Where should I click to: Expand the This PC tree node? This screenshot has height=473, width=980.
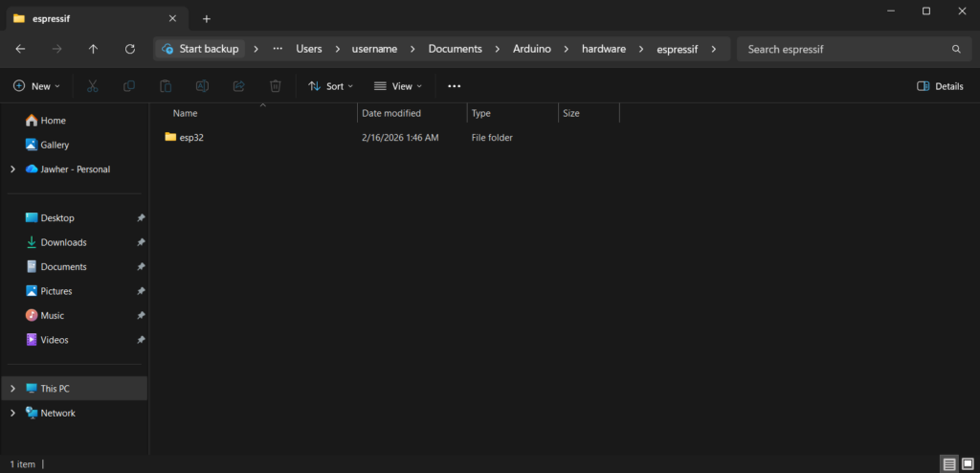[12, 389]
